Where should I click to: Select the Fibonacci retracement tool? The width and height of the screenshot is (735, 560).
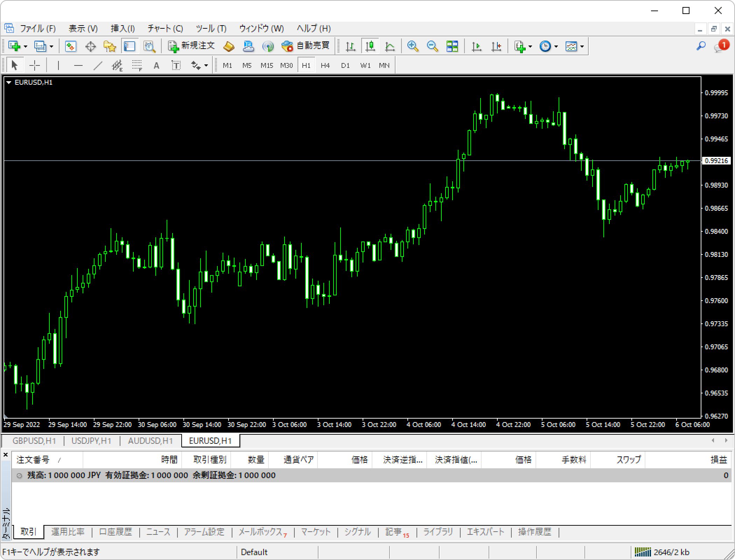(136, 65)
